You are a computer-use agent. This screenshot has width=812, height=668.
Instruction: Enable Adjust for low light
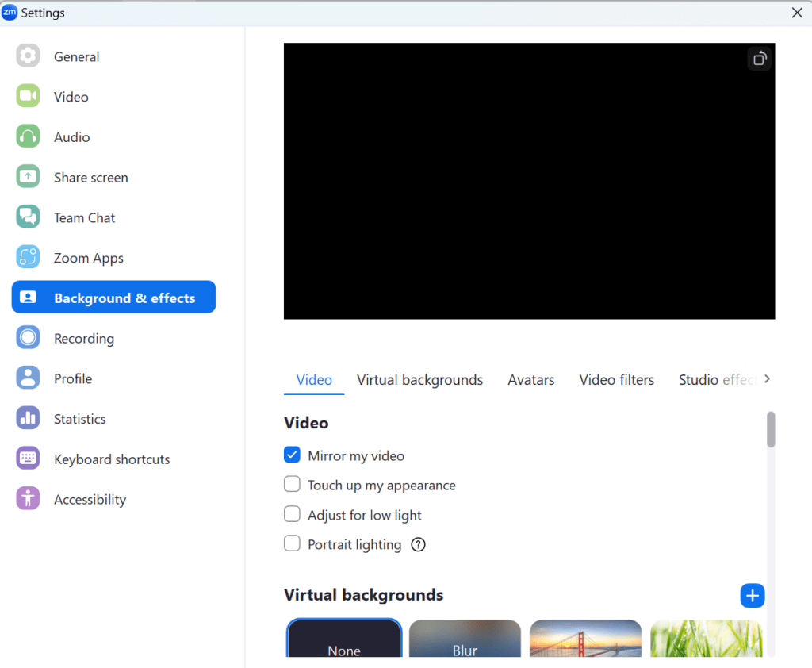point(292,514)
